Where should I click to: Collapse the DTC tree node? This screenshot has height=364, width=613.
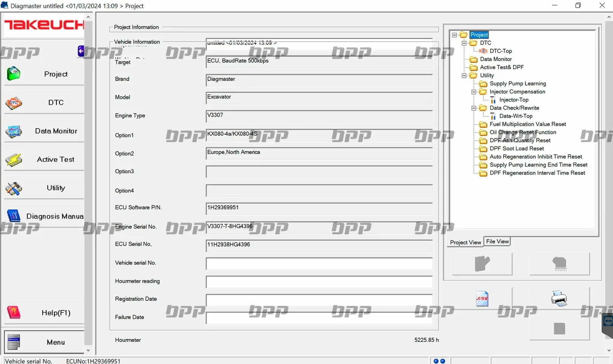(464, 43)
